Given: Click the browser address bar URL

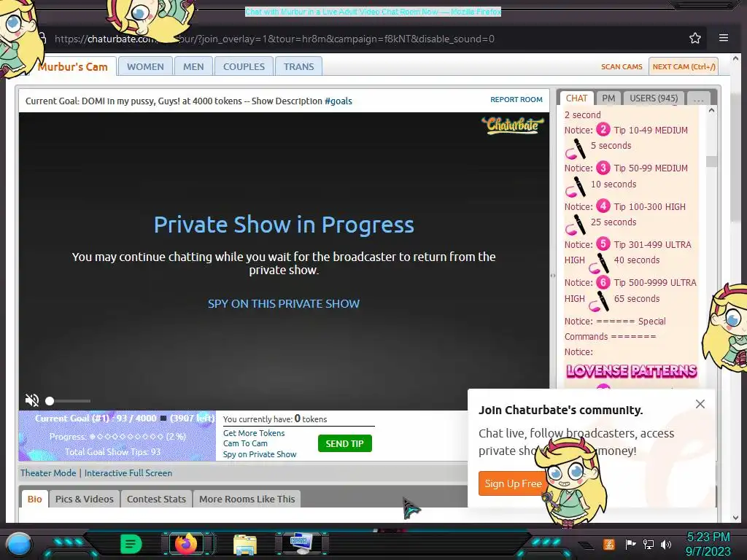Looking at the screenshot, I should 274,39.
